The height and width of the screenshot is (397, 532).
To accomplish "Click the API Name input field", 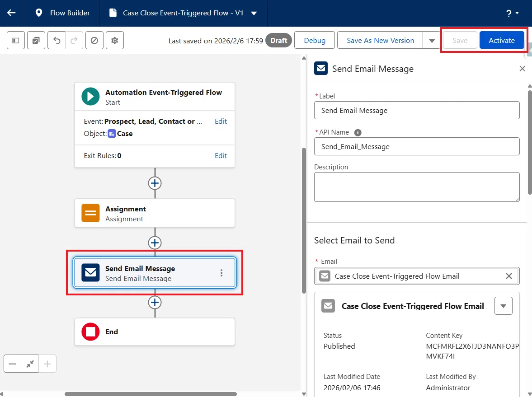I will (x=417, y=146).
